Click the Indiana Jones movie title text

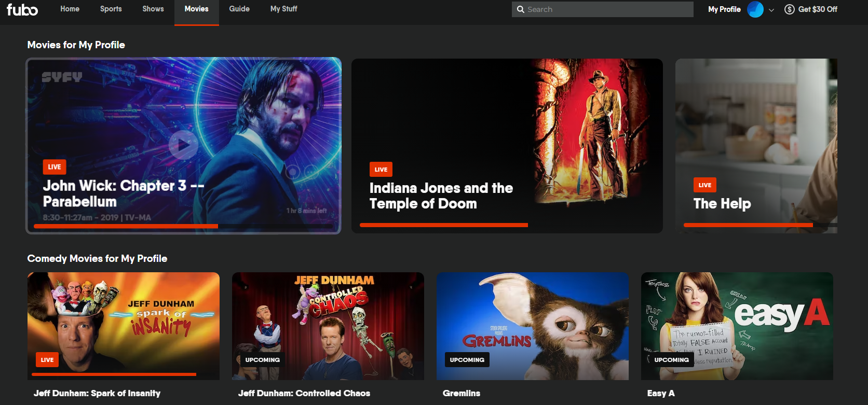(441, 195)
